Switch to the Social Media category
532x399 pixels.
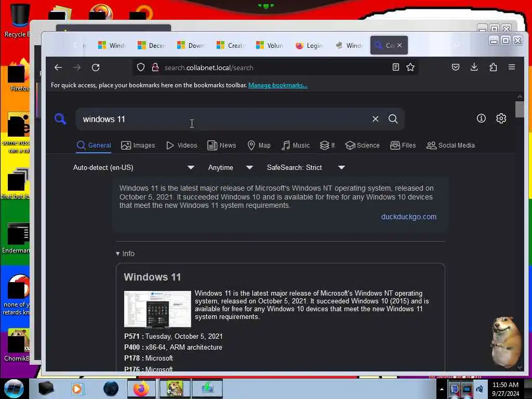[450, 145]
